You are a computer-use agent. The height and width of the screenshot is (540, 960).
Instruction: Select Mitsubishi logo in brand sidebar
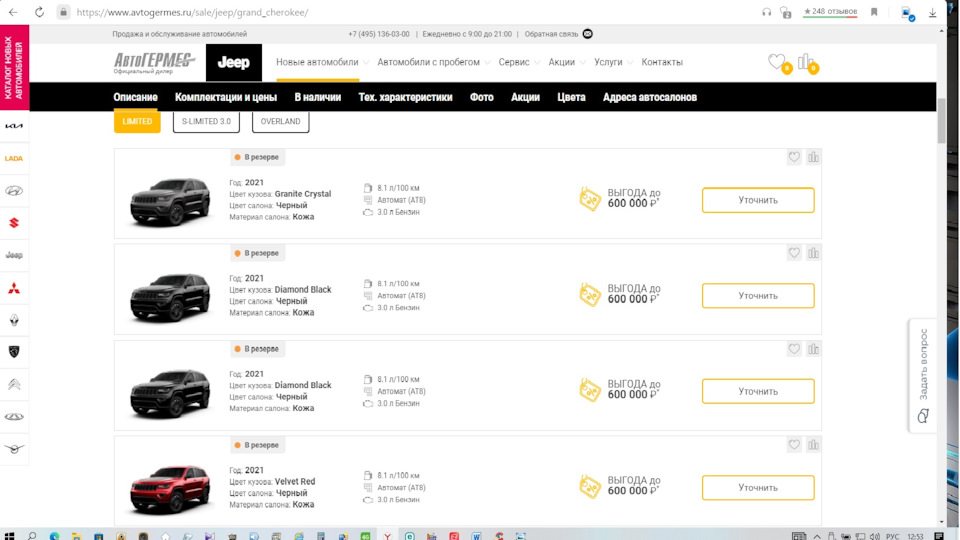(14, 288)
